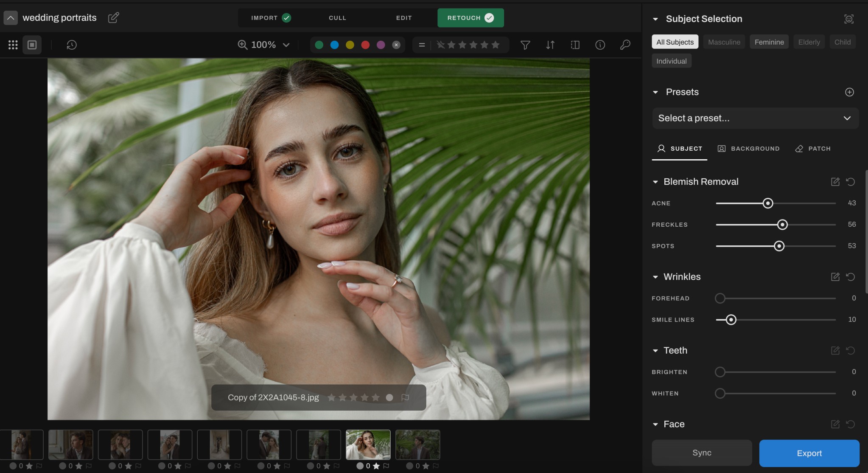Switch to grid view icon
868x473 pixels.
tap(13, 45)
